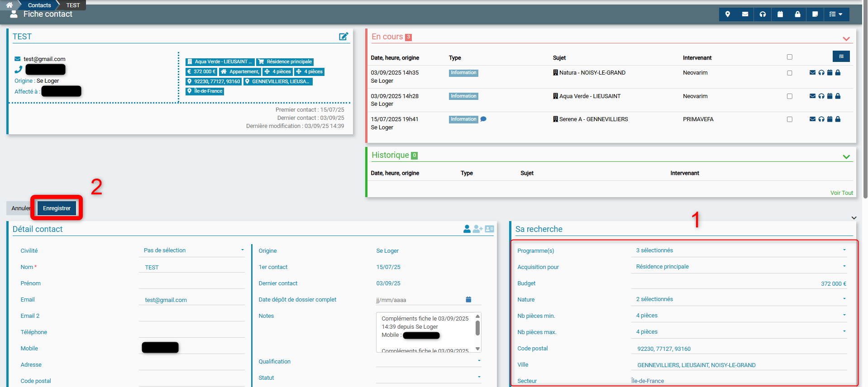Go to Contacts in the breadcrumb

(39, 5)
